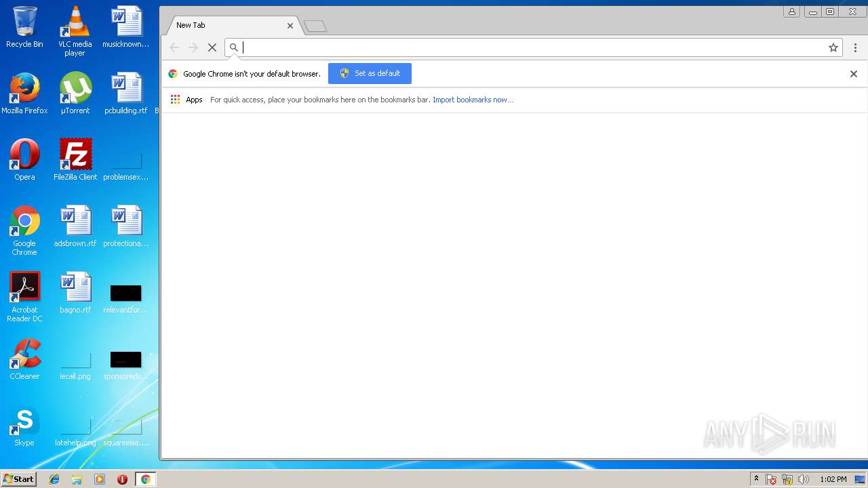Open Windows Explorer from taskbar
Screen dimensions: 868x488
coord(77,479)
